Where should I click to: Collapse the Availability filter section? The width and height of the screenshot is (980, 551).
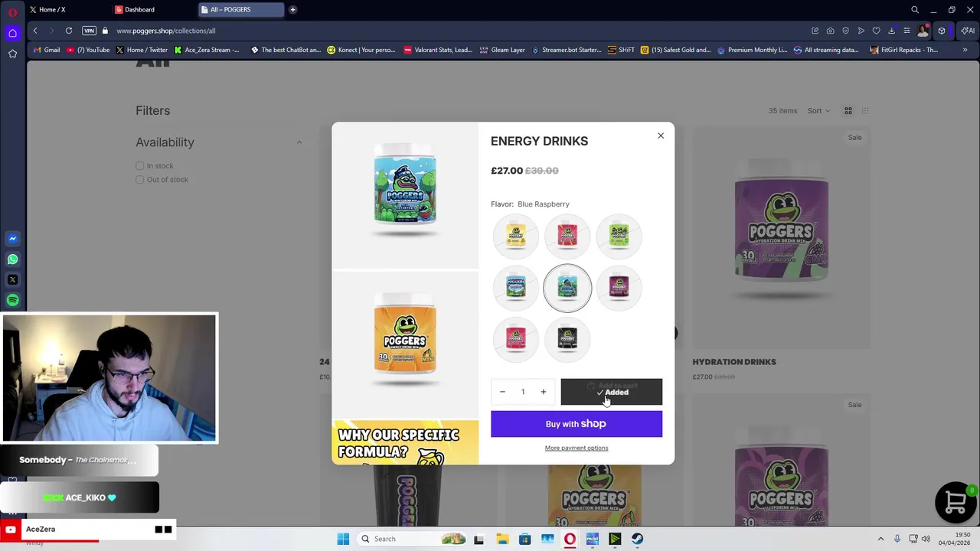[299, 142]
